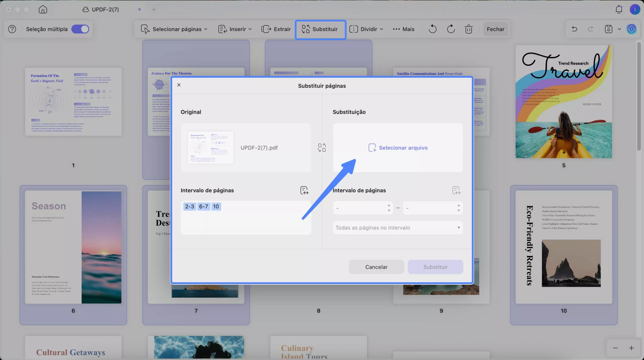Screen dimensions: 644x360
Task: Decrease the end page stepper
Action: [459, 211]
